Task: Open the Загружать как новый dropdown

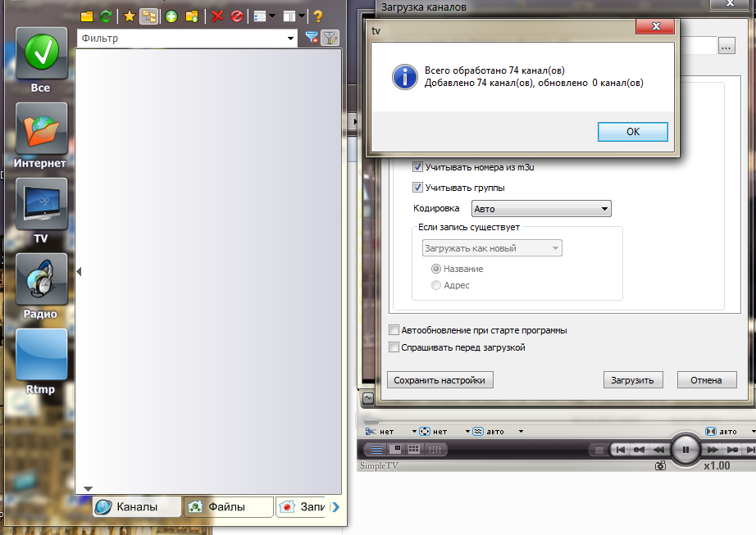Action: [x=492, y=248]
